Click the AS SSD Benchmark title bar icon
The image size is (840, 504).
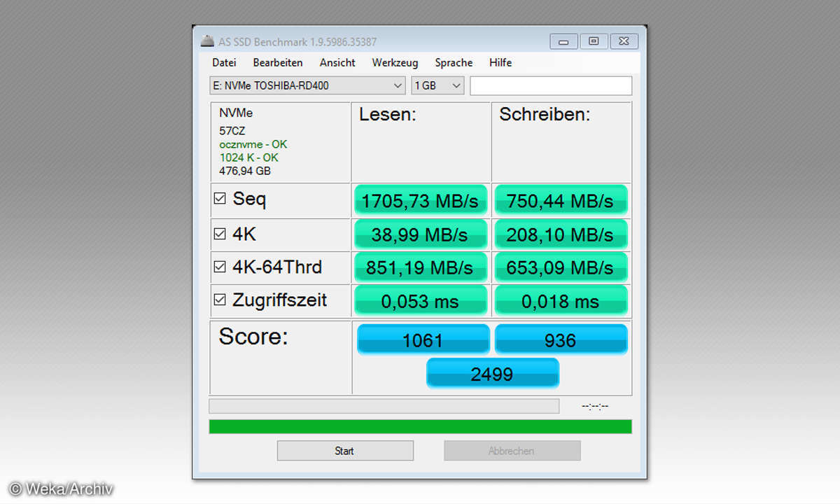point(207,41)
